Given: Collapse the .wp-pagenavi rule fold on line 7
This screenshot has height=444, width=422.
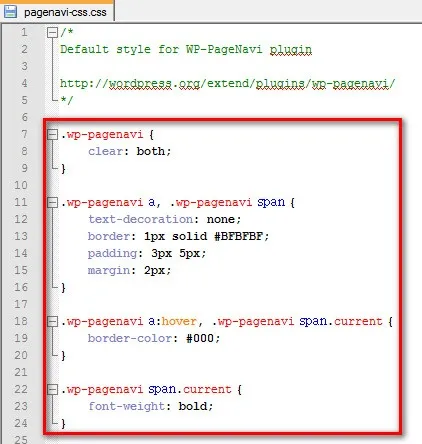Looking at the screenshot, I should coord(52,134).
